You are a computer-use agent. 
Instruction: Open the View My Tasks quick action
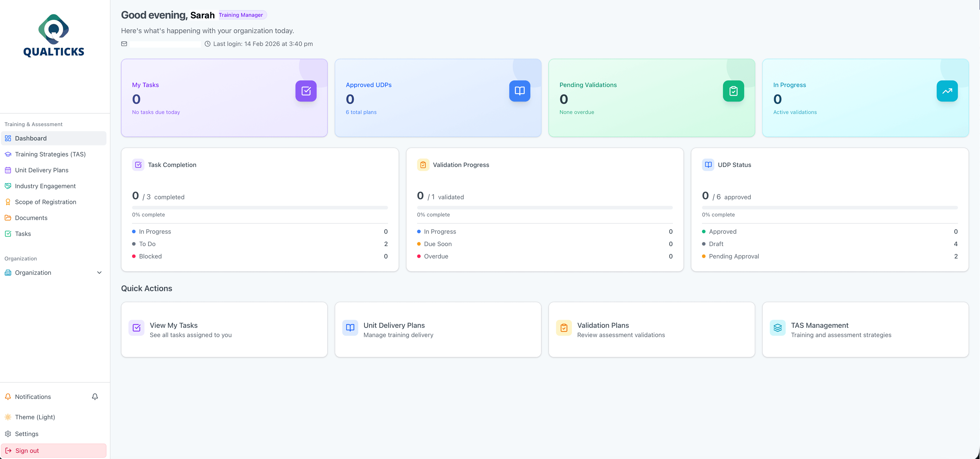pyautogui.click(x=224, y=330)
